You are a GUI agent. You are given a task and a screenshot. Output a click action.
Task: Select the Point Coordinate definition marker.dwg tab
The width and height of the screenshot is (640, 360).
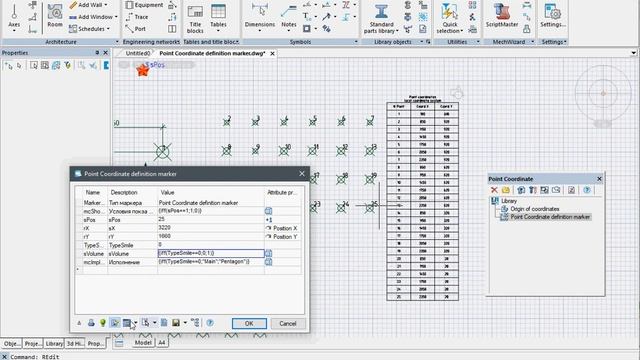(x=212, y=53)
